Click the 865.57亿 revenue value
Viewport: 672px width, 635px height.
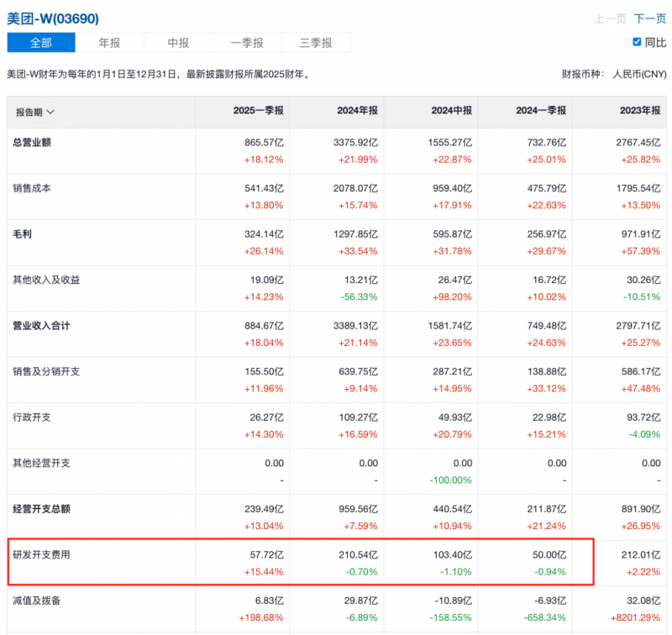click(x=264, y=142)
